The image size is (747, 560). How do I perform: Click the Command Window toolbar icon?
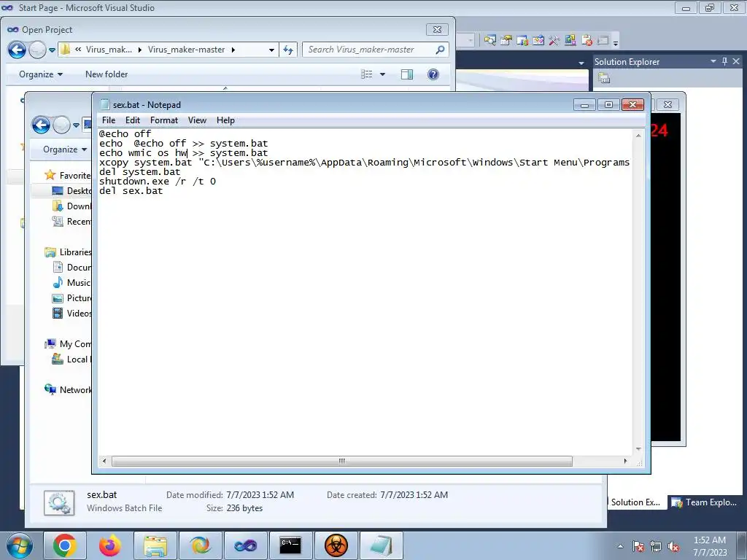(x=603, y=41)
